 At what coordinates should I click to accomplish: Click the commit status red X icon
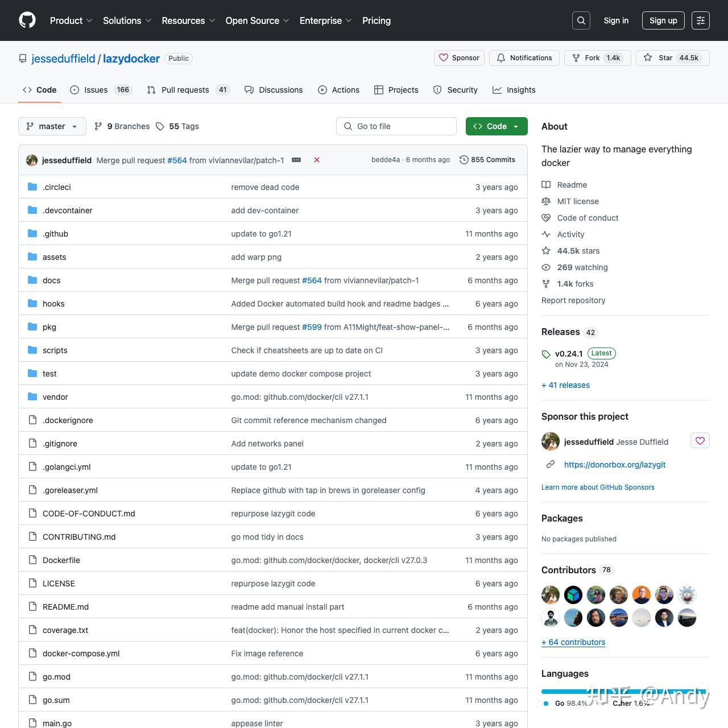click(x=317, y=160)
